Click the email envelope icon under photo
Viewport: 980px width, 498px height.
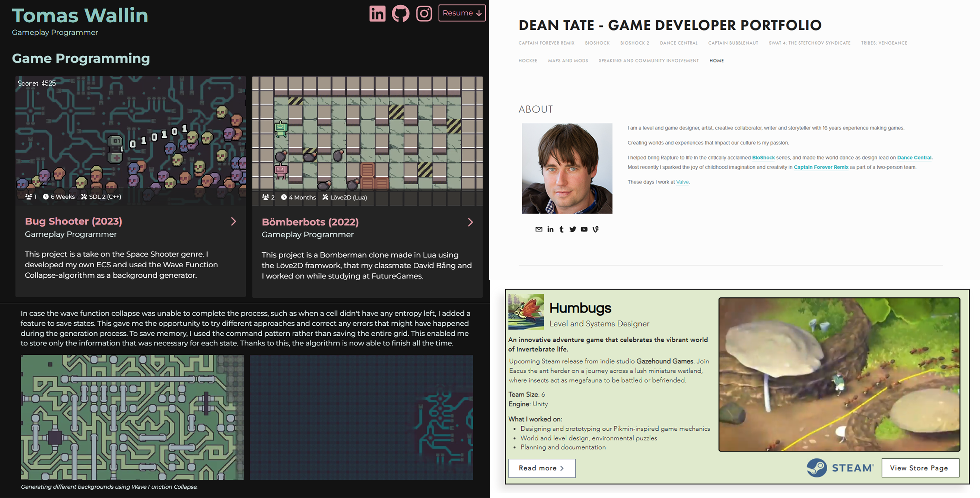[x=539, y=229]
